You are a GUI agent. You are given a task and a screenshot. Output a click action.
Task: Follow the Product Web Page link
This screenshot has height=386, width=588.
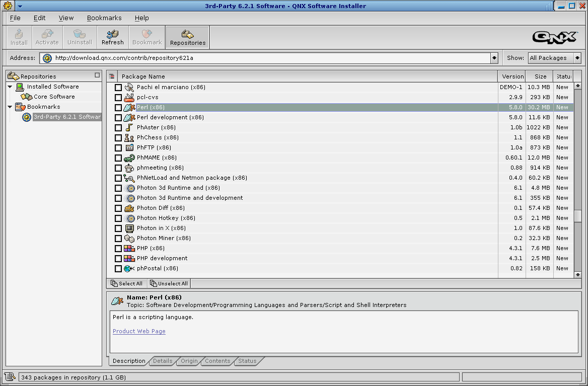139,331
